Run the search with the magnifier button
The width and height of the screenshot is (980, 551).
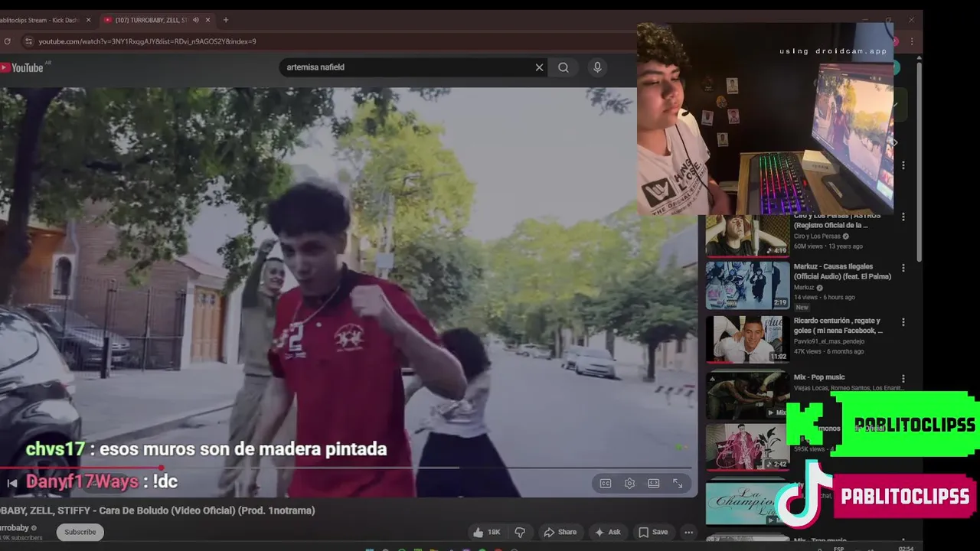563,67
